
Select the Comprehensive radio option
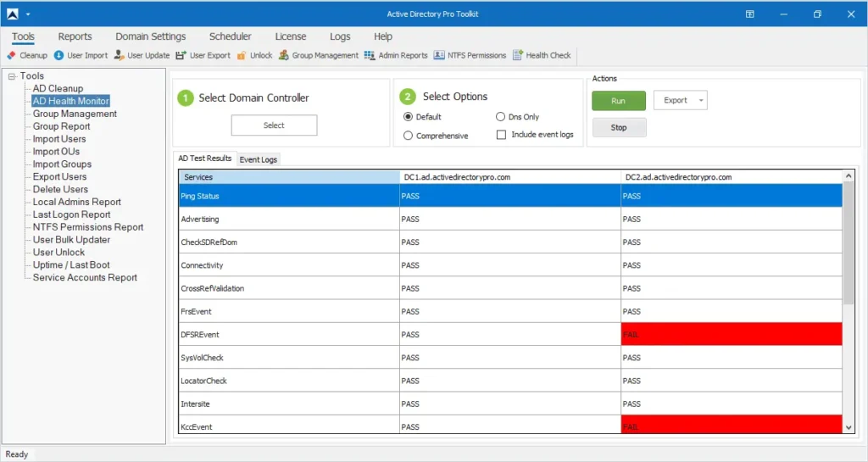408,136
